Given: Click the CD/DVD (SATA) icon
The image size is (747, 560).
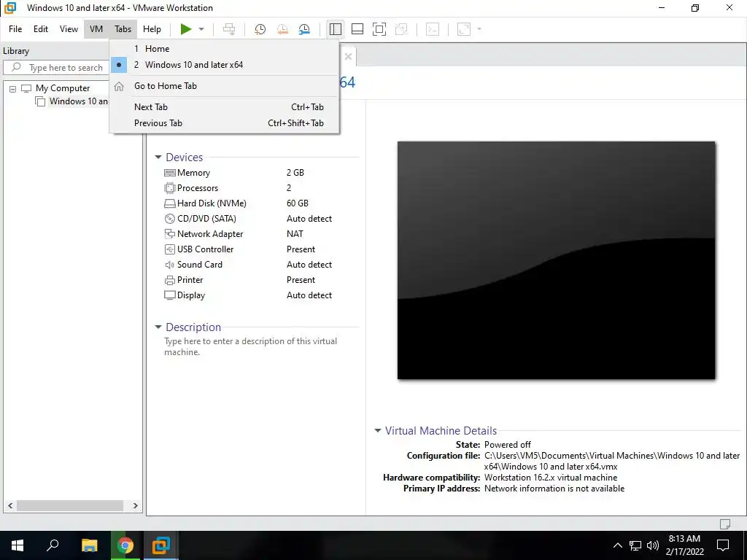Looking at the screenshot, I should coord(169,219).
